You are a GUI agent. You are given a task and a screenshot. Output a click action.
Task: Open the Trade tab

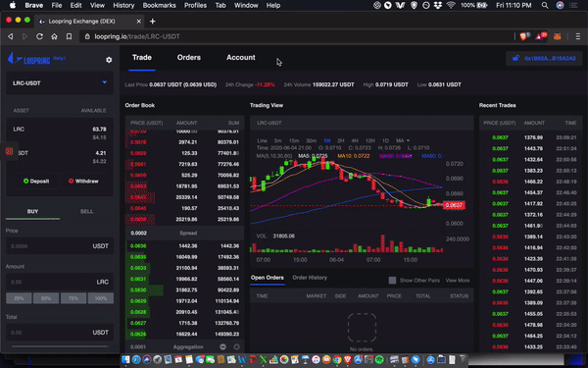click(142, 58)
